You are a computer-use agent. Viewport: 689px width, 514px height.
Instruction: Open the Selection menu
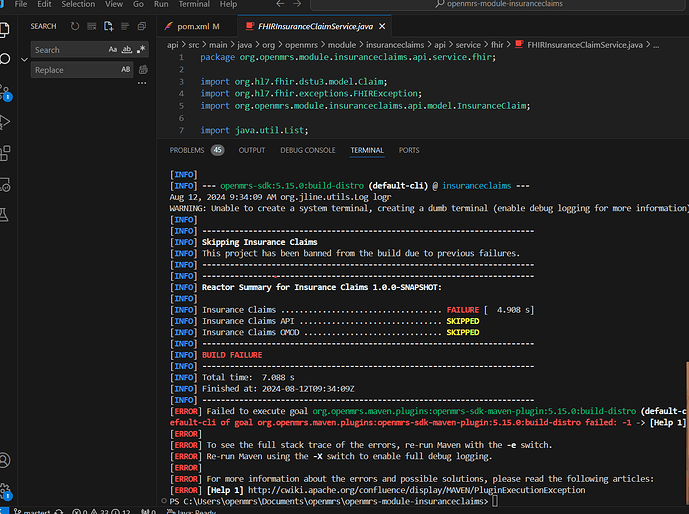78,4
